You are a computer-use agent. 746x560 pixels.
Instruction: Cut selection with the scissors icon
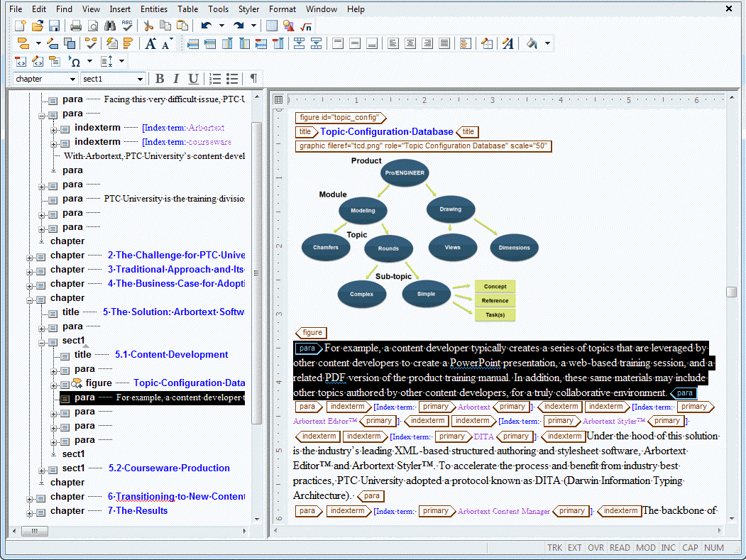click(x=148, y=26)
